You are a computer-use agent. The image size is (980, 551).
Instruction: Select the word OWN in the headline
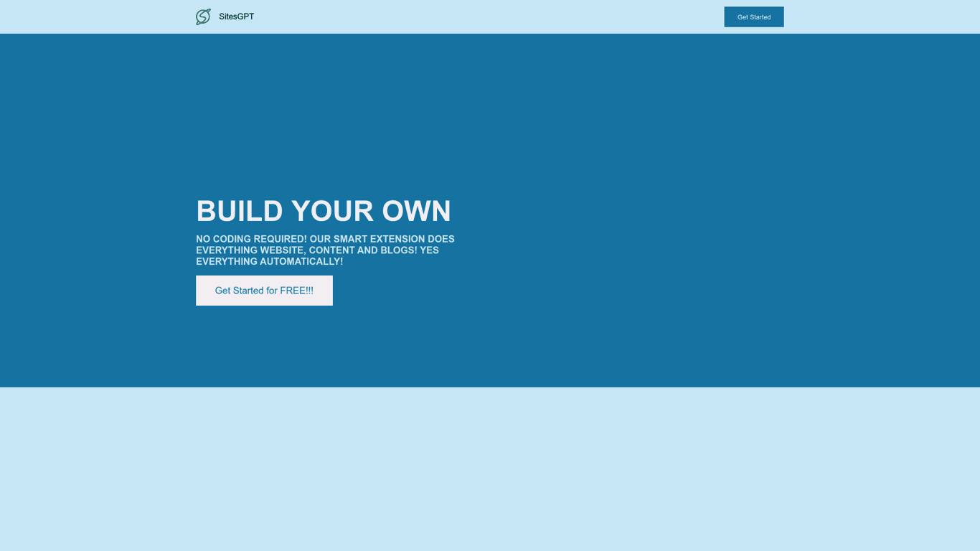(416, 211)
